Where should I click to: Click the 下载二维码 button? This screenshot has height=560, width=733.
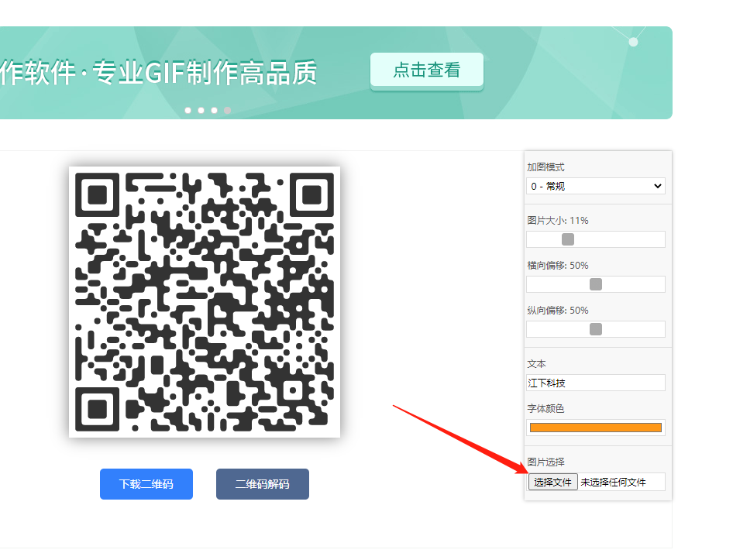pyautogui.click(x=146, y=484)
